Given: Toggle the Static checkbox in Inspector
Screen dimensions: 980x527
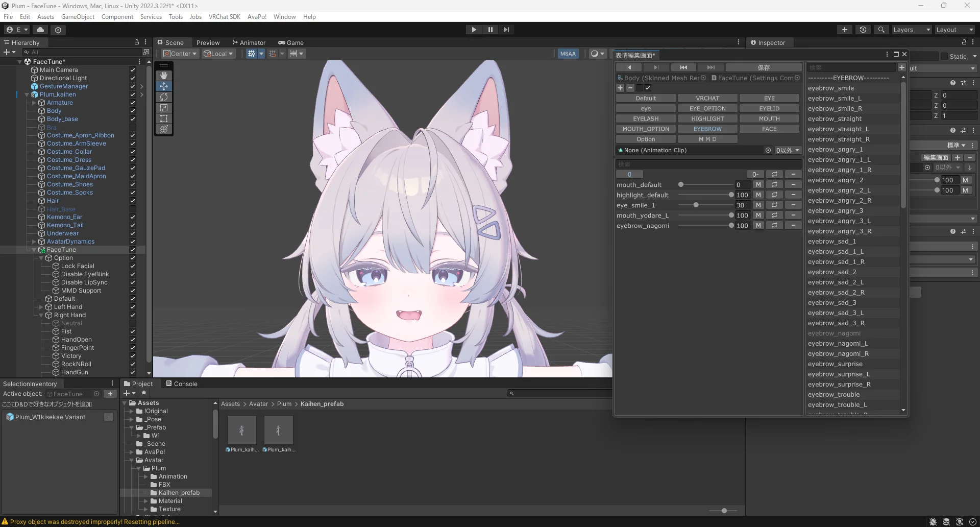Looking at the screenshot, I should click(x=944, y=56).
